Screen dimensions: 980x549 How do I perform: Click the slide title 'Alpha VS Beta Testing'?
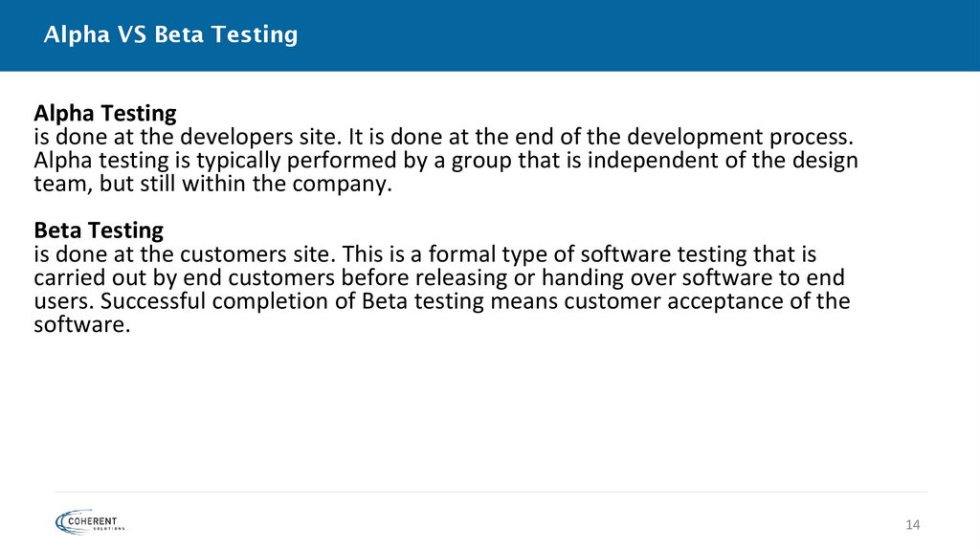[171, 35]
